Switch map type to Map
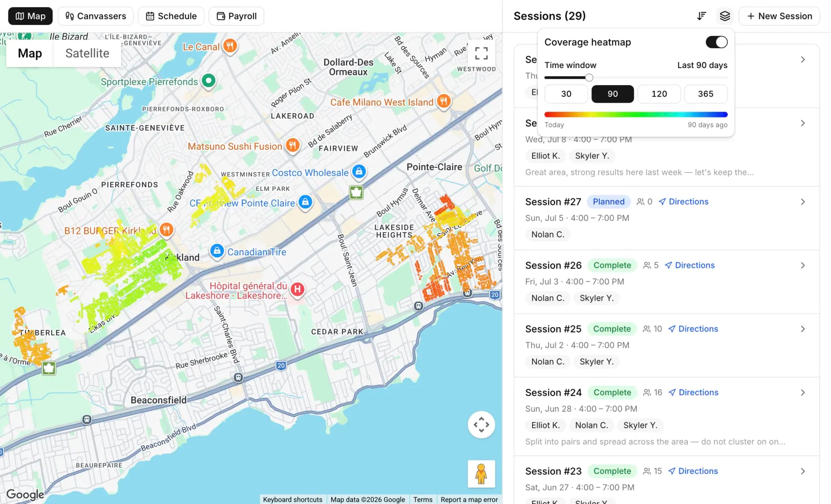Viewport: 831px width, 504px height. pyautogui.click(x=30, y=53)
